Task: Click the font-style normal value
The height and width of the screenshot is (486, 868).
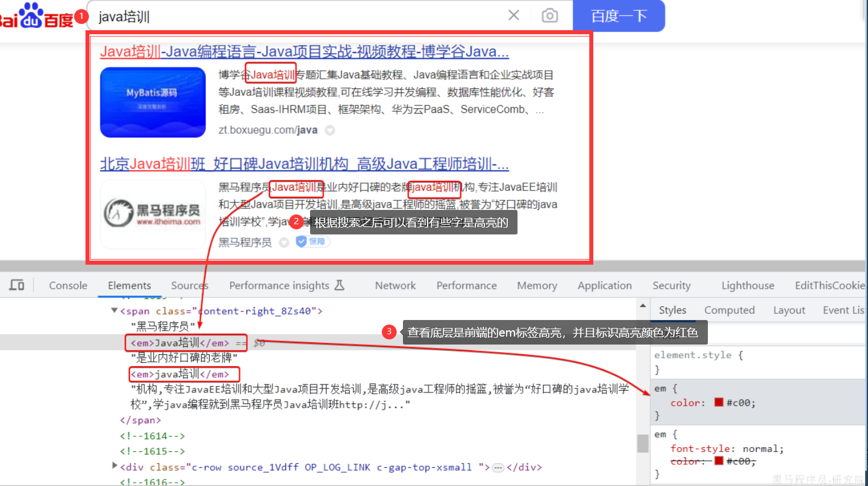Action: click(763, 449)
